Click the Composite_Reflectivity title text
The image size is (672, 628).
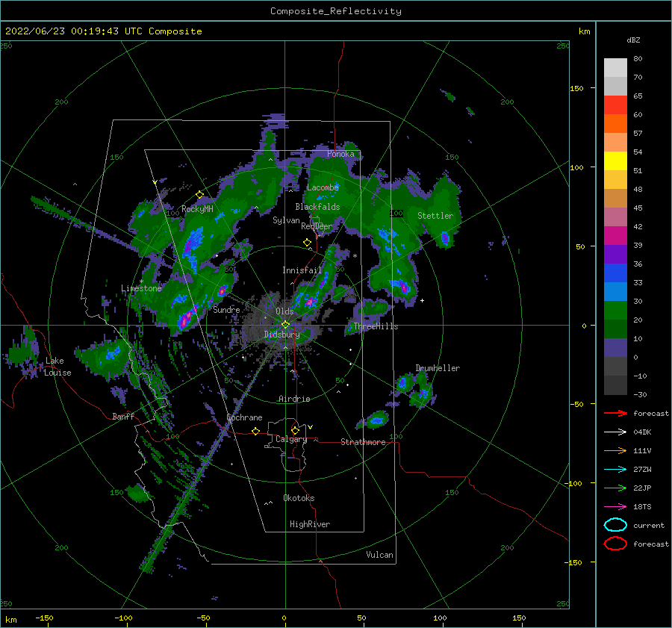(336, 11)
